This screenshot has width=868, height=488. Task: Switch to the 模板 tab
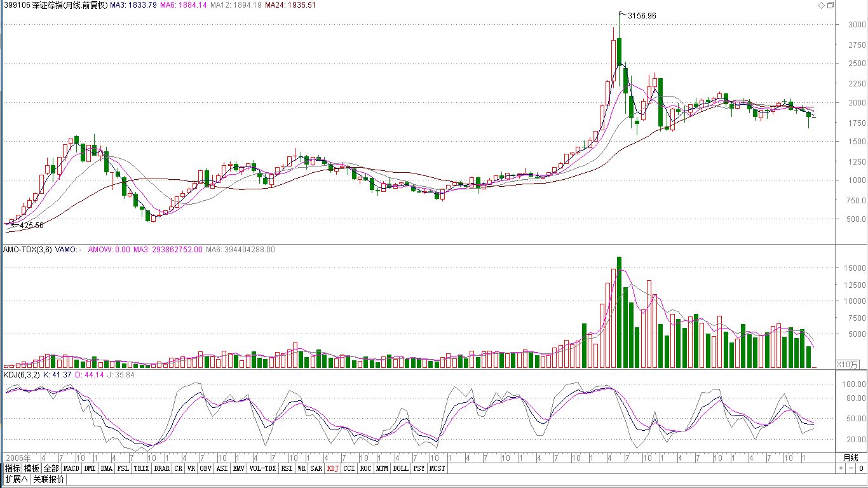pyautogui.click(x=32, y=468)
